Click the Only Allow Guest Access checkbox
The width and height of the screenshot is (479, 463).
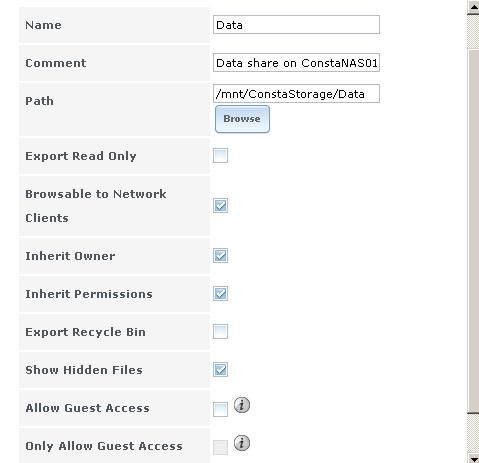pos(220,447)
